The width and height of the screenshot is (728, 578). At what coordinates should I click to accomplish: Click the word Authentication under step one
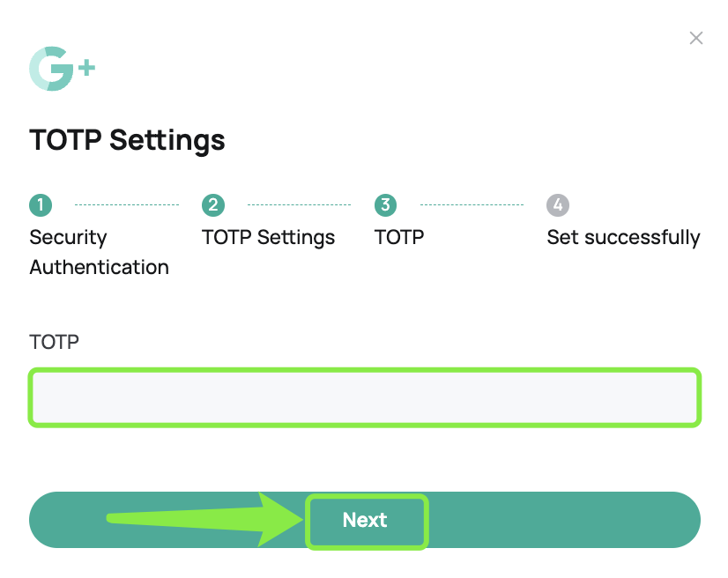tap(99, 267)
